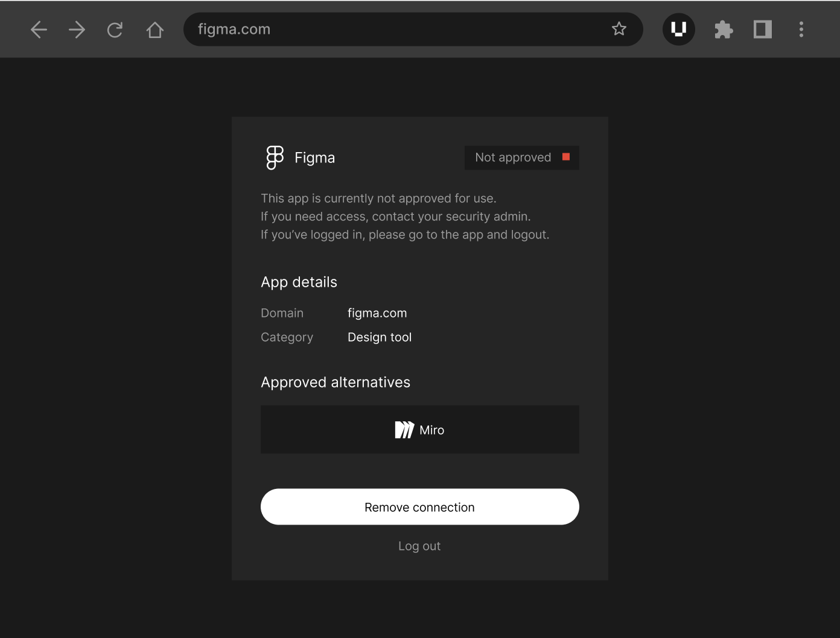Click the App details heading

click(299, 282)
